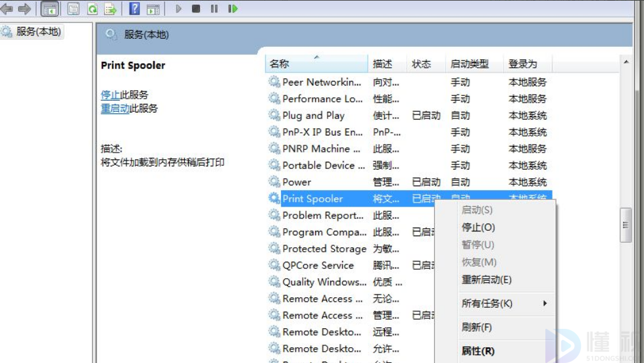Select Remote Access service described 管理...
This screenshot has width=644, height=363.
(351, 315)
